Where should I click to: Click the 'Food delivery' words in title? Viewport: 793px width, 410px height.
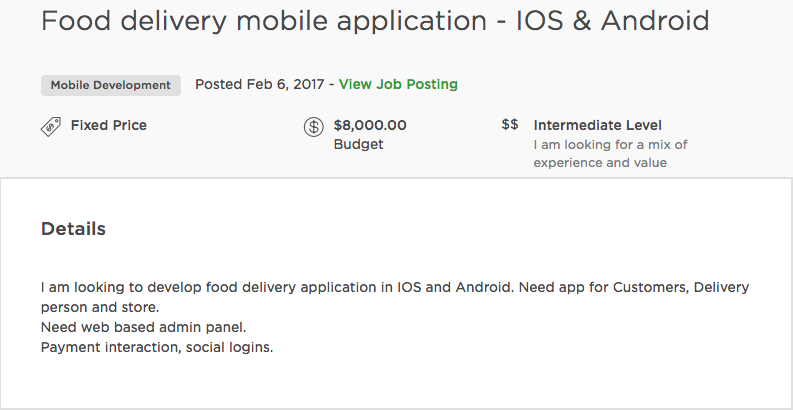(x=134, y=20)
